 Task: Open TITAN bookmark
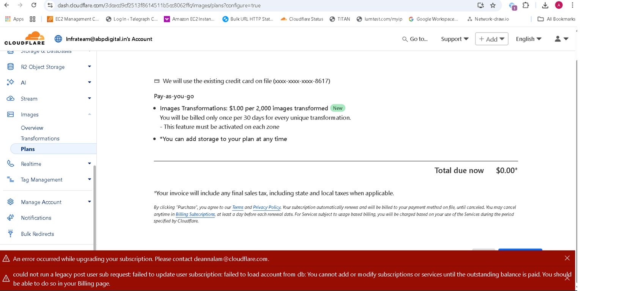tap(340, 19)
